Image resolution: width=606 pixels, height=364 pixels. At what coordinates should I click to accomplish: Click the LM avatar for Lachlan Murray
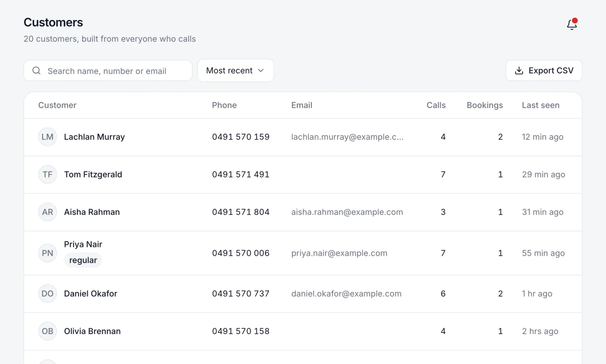47,137
